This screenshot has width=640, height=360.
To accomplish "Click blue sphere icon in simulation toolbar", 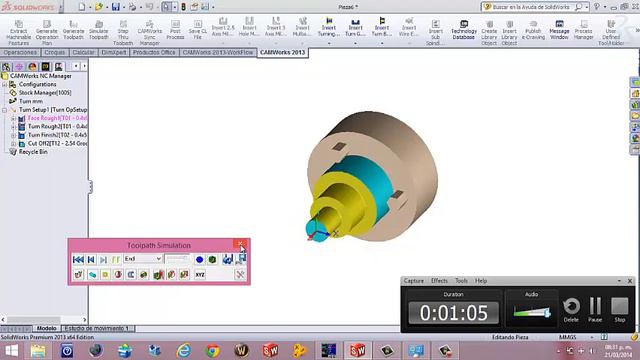I will pos(199,259).
